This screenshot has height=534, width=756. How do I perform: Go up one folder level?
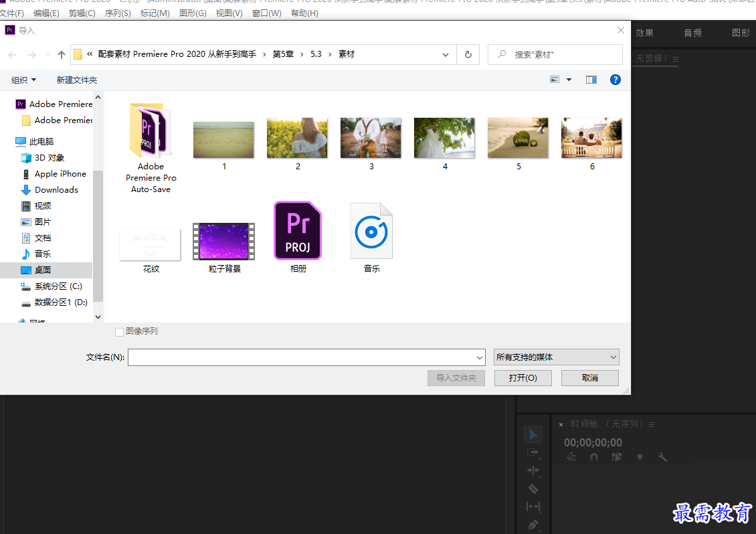(x=62, y=54)
